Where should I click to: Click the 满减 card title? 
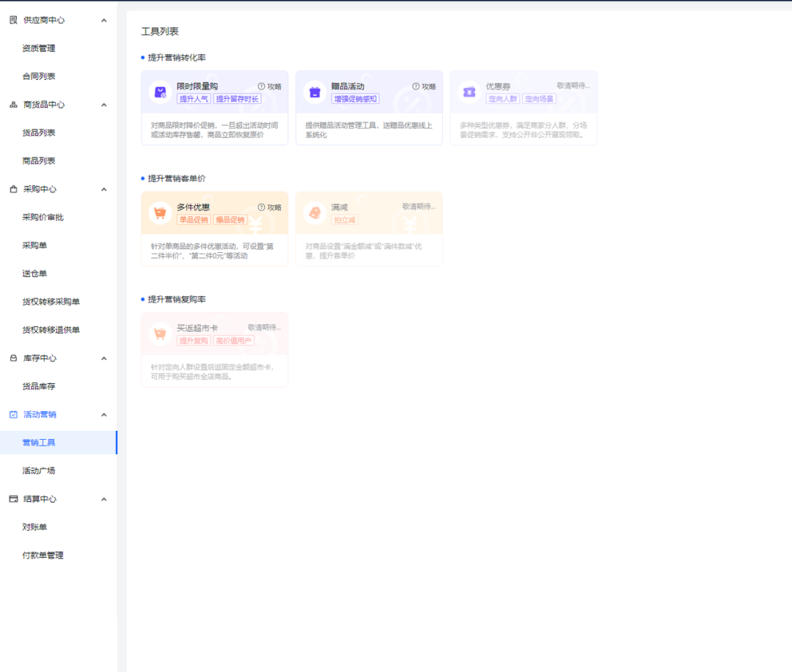[x=340, y=207]
